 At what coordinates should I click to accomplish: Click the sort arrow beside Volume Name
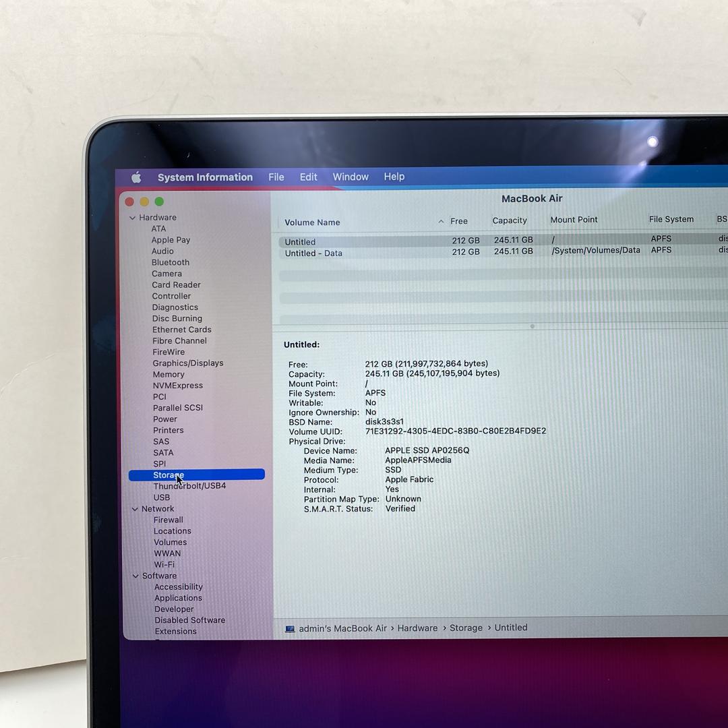pyautogui.click(x=441, y=222)
